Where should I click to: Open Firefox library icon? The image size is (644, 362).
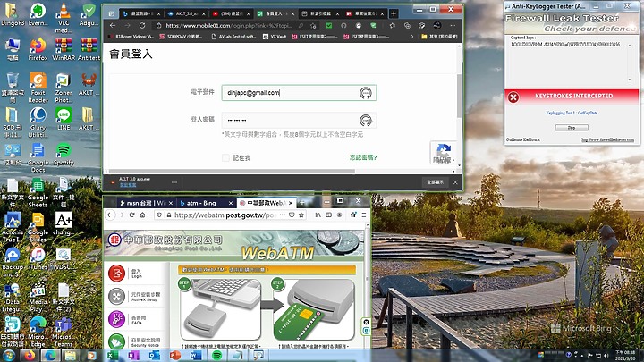(x=318, y=215)
